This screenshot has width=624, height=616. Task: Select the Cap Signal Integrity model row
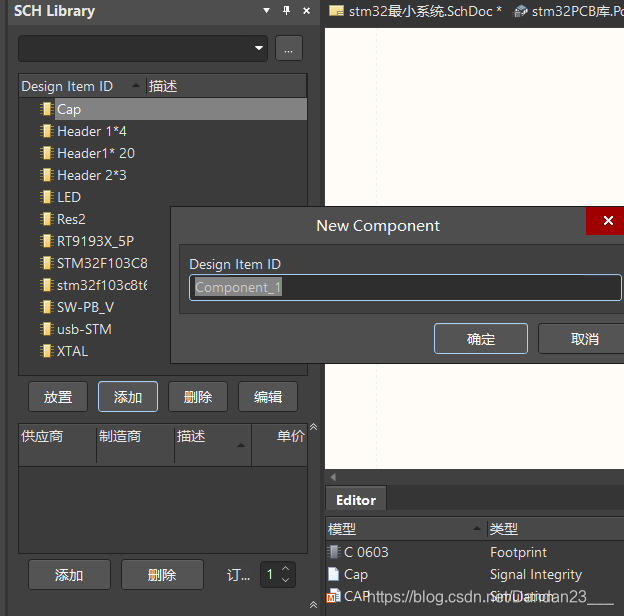(475, 574)
